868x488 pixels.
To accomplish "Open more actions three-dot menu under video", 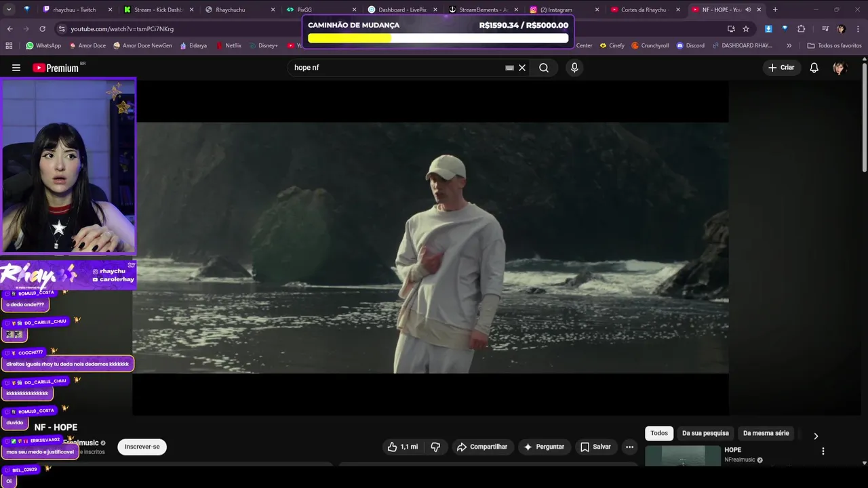I will tap(629, 447).
